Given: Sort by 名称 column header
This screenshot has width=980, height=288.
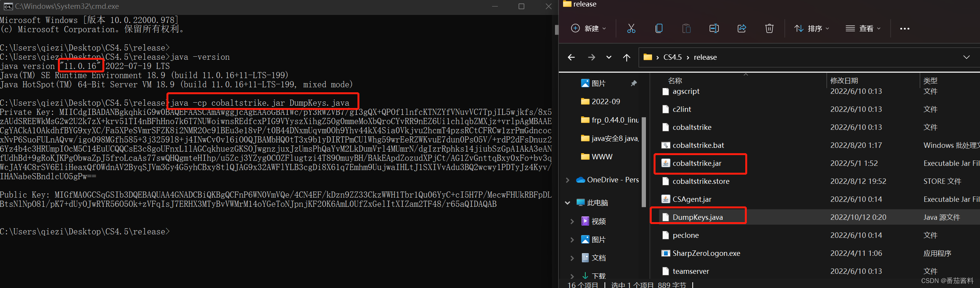Looking at the screenshot, I should pyautogui.click(x=675, y=80).
